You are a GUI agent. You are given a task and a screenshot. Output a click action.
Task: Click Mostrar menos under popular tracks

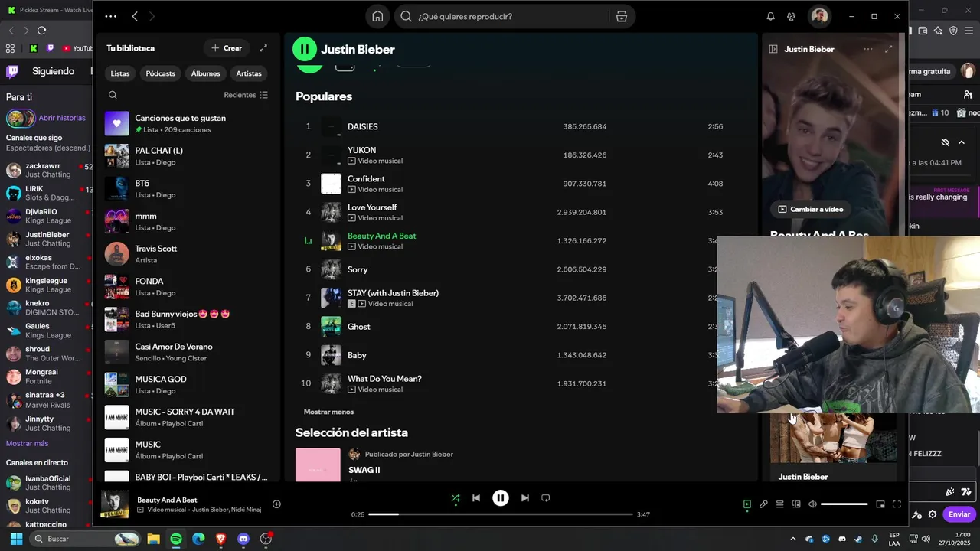pyautogui.click(x=328, y=412)
